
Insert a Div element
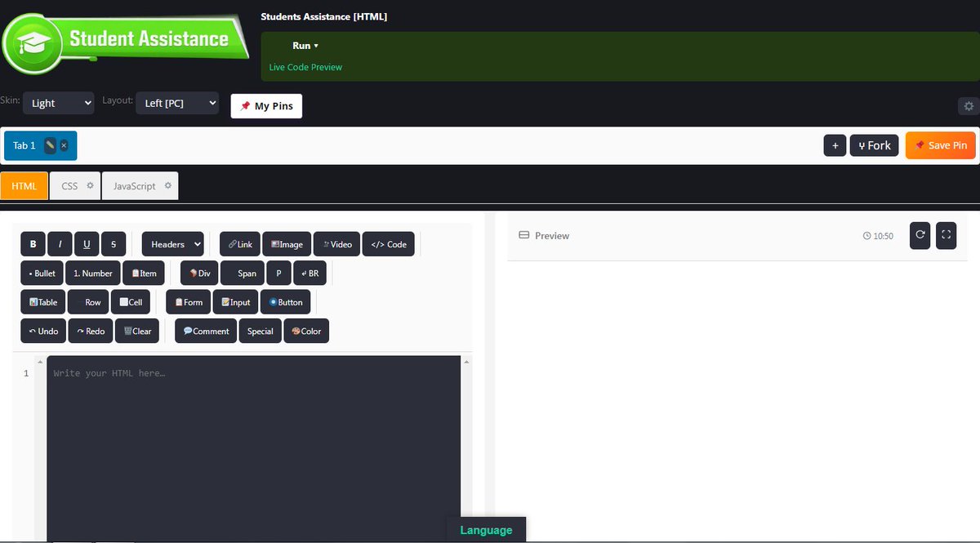click(199, 274)
